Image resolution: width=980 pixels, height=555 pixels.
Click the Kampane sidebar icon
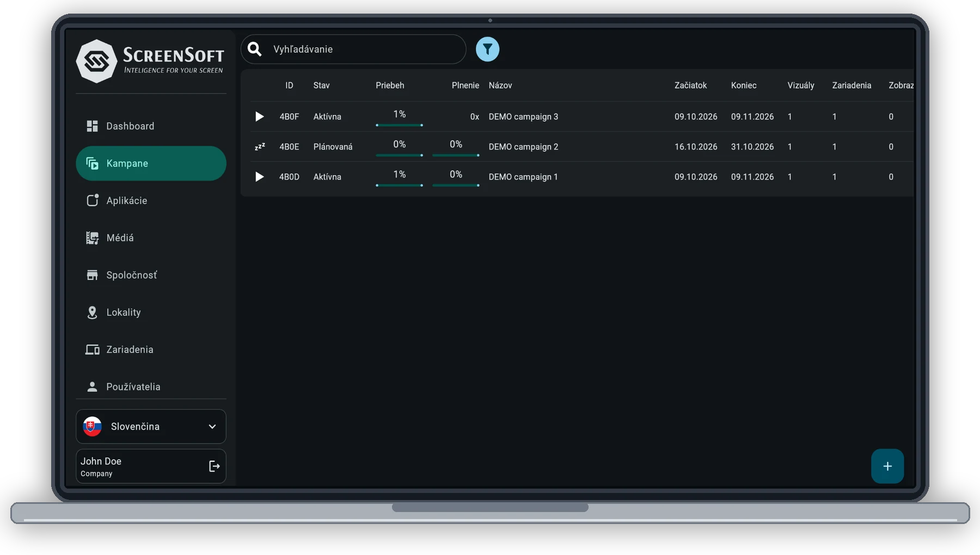tap(92, 163)
